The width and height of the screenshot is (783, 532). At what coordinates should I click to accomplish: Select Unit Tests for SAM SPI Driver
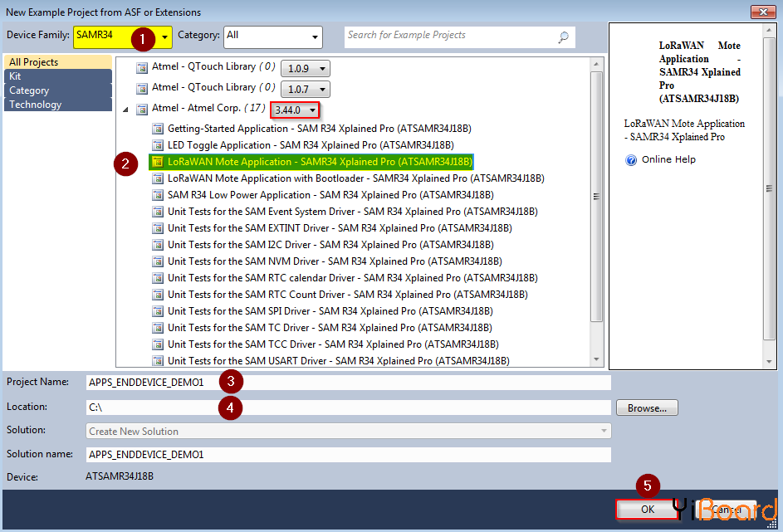pos(330,311)
